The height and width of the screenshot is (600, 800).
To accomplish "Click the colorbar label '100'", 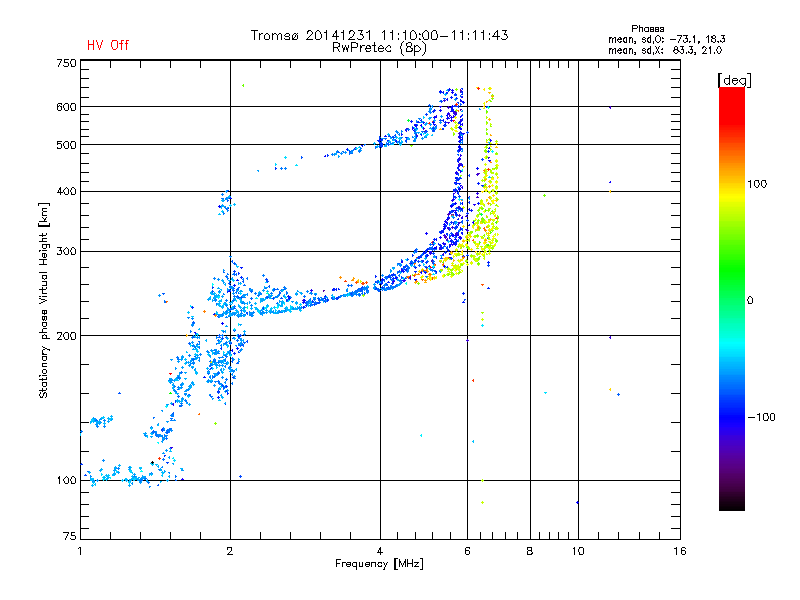I will point(757,184).
